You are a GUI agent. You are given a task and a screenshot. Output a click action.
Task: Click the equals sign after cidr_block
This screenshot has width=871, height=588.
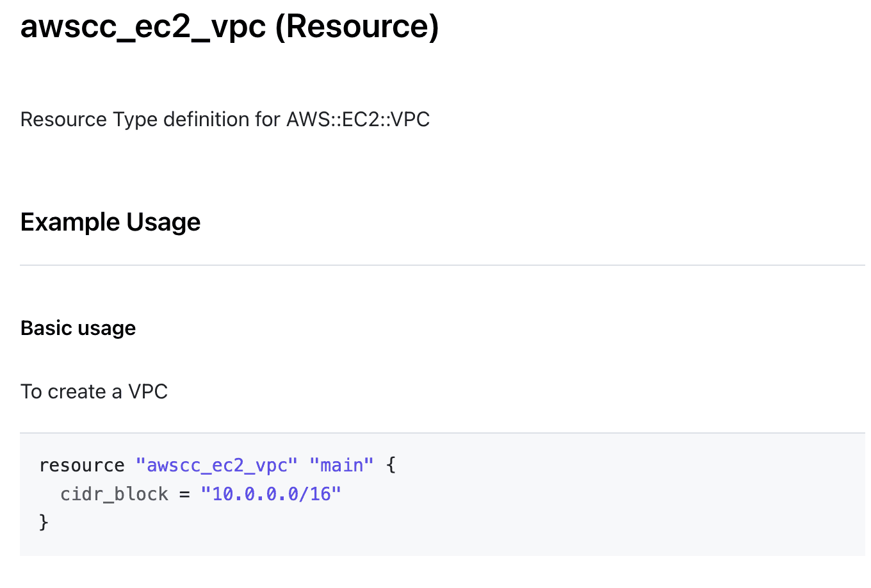pos(184,494)
